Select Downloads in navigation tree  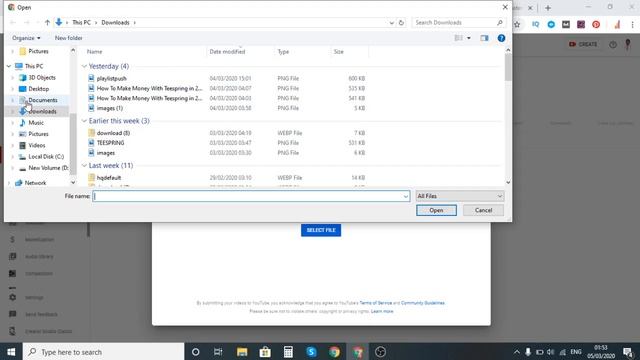(42, 111)
